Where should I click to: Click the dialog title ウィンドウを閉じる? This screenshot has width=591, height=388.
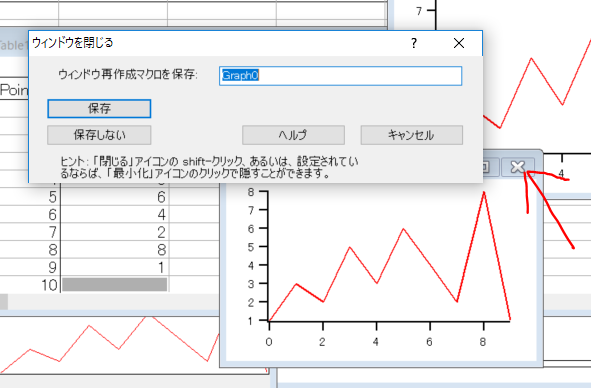[x=72, y=43]
